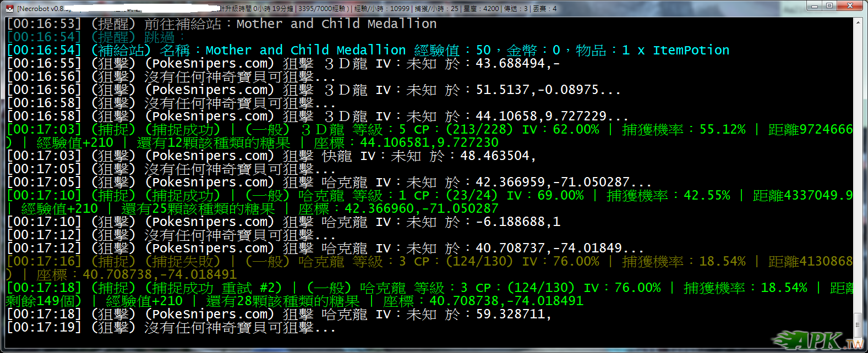
Task: Click ItemPotion in the 補給站 line
Action: coord(691,50)
